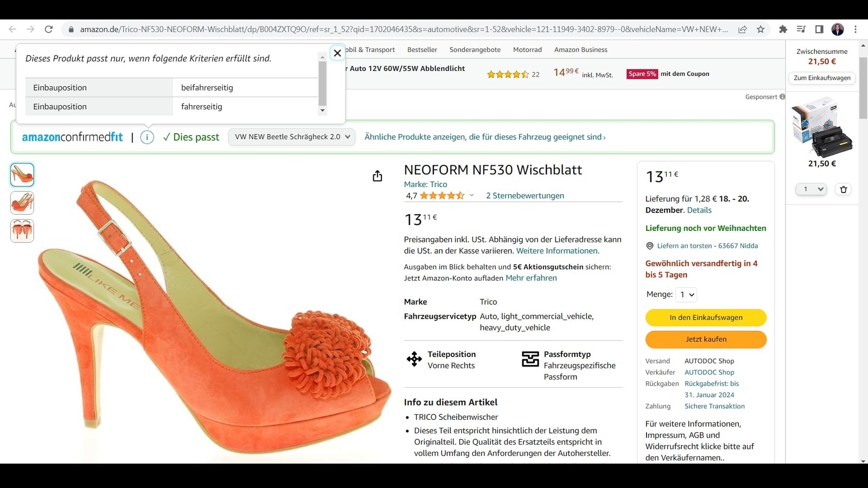Open Chrome three-dot menu
The width and height of the screenshot is (868, 488).
tap(856, 29)
